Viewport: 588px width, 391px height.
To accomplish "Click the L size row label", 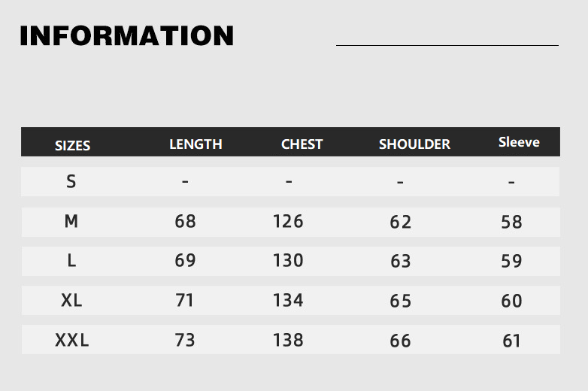I will (x=71, y=260).
